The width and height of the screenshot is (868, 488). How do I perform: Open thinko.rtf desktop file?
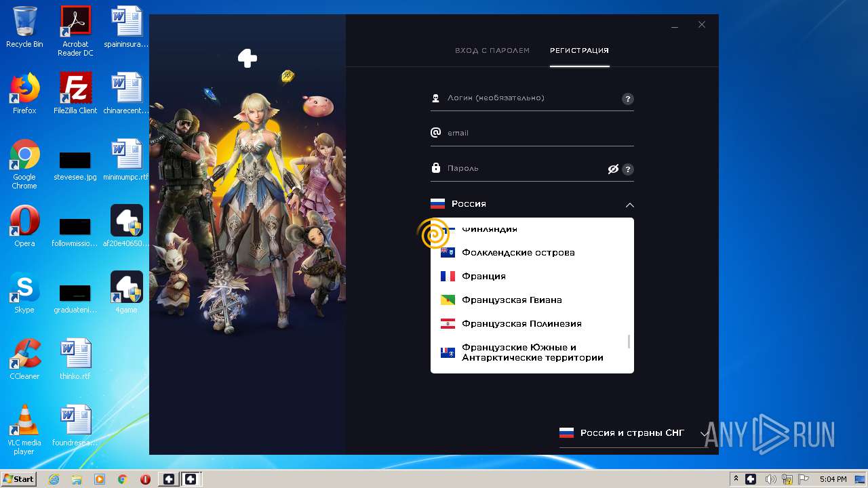pyautogui.click(x=75, y=359)
